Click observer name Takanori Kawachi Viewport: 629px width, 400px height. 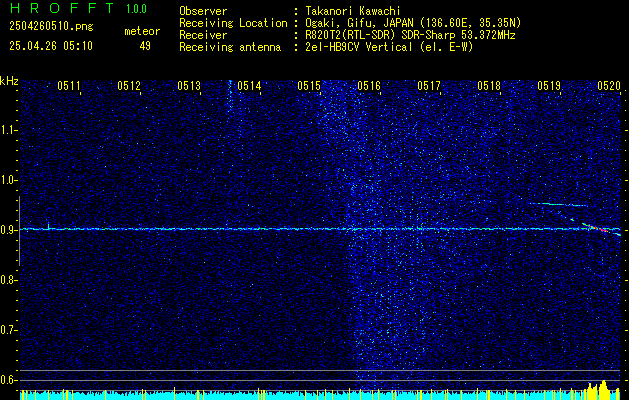[351, 11]
